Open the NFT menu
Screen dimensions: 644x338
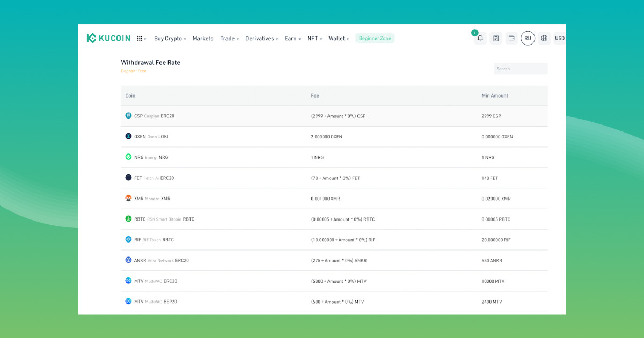tap(314, 39)
